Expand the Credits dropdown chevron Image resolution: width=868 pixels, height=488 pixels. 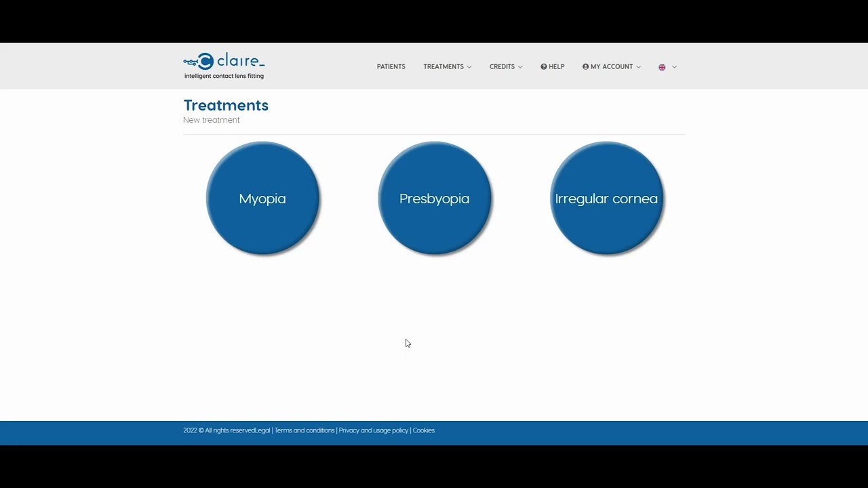[520, 67]
